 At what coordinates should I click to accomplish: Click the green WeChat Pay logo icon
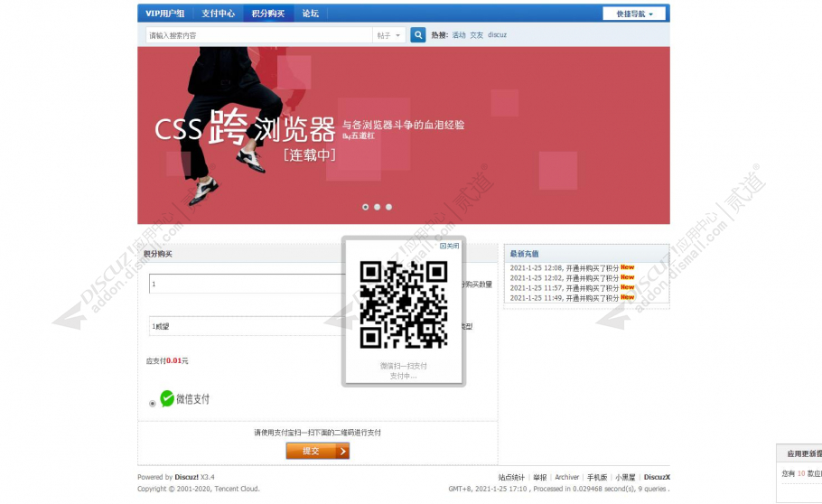click(x=167, y=398)
